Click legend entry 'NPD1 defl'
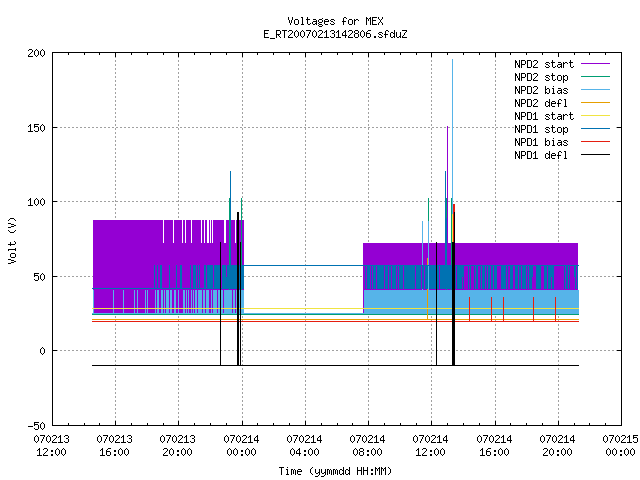640x480 pixels. tap(541, 155)
